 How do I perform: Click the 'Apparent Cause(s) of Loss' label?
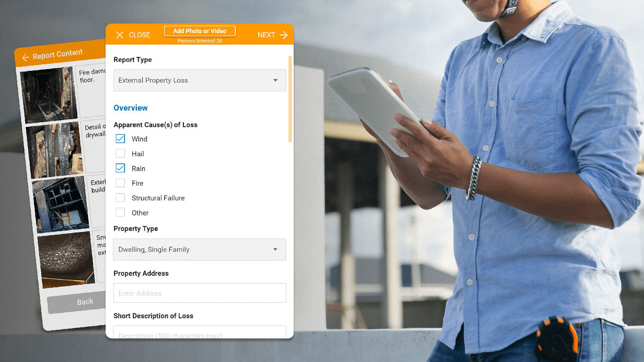pyautogui.click(x=155, y=125)
